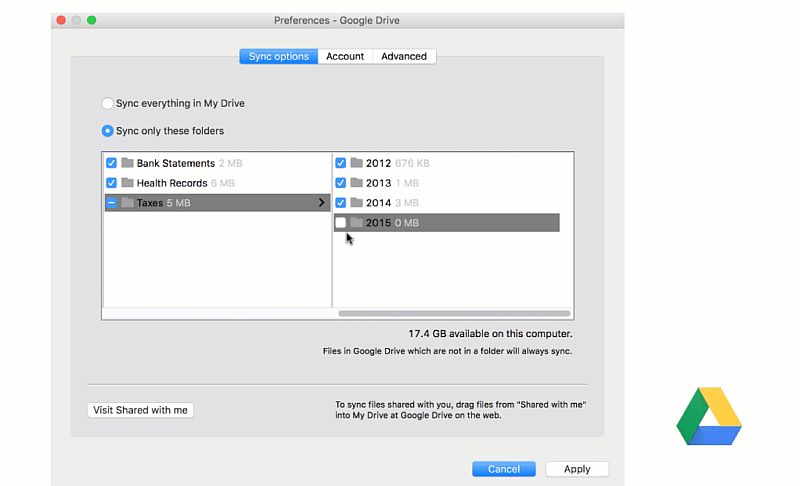Switch to the Sync options tab
The image size is (800, 486).
tap(279, 56)
